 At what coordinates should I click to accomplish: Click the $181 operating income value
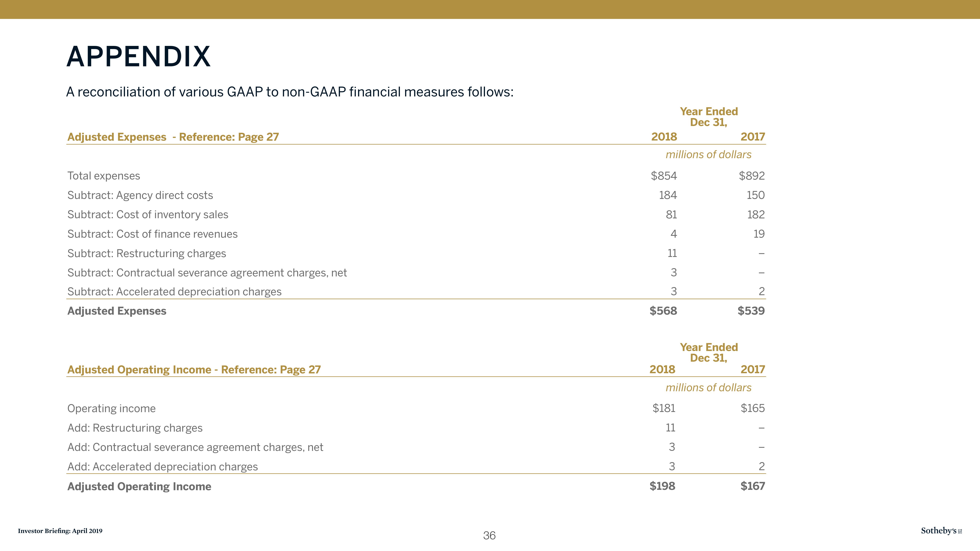point(664,408)
